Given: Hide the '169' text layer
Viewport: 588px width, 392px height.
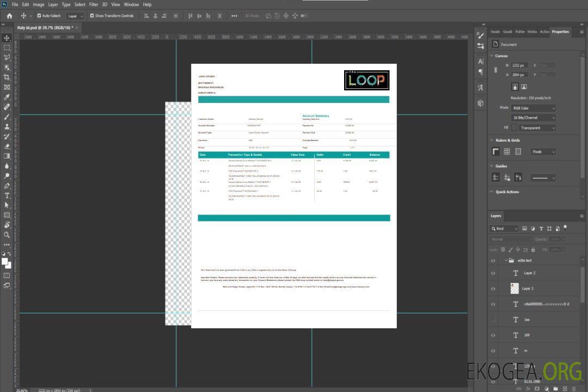Looking at the screenshot, I should (493, 335).
